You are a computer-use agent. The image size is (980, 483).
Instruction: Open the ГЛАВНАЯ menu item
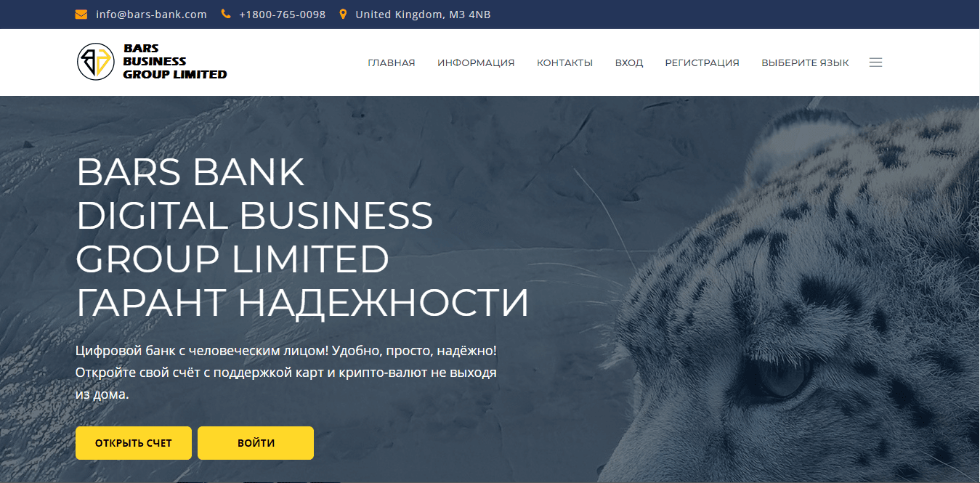tap(392, 62)
